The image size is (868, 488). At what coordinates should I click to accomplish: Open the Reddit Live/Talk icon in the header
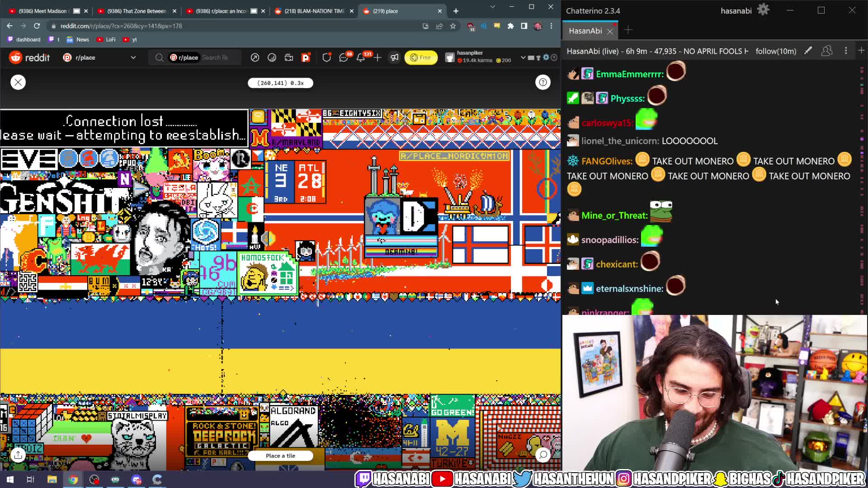289,57
